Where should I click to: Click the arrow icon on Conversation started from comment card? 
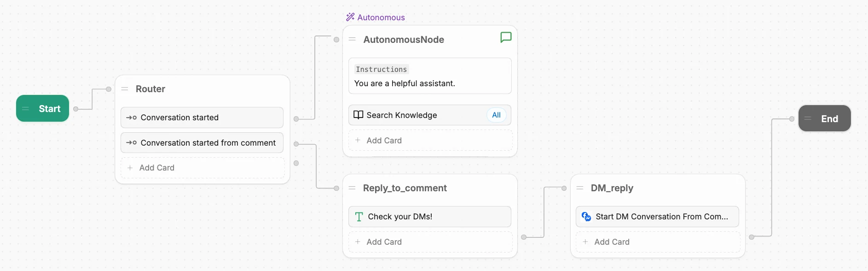[x=131, y=143]
